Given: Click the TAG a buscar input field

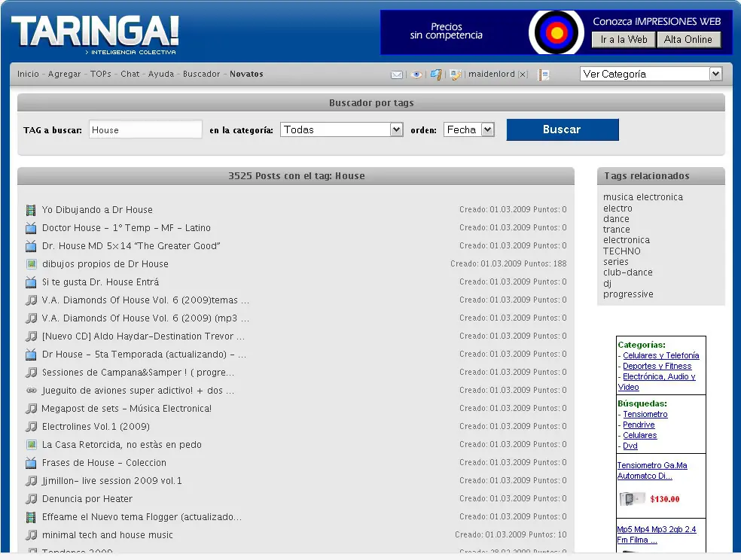Looking at the screenshot, I should [145, 130].
